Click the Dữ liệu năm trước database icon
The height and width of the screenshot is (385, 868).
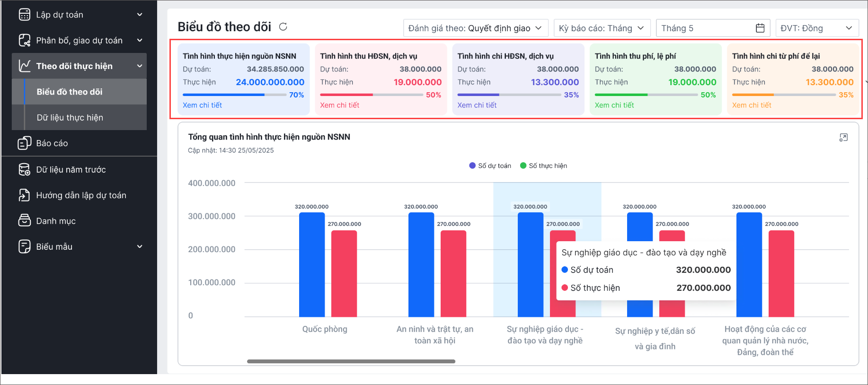(x=24, y=169)
